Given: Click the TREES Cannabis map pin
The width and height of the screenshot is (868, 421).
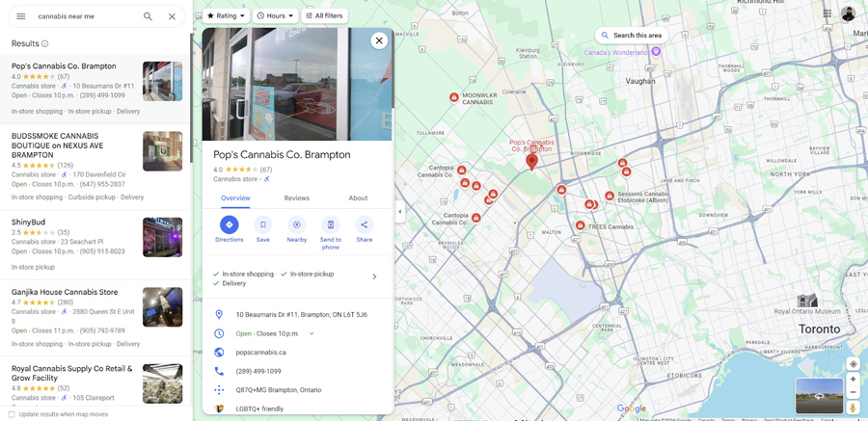Looking at the screenshot, I should coord(581,225).
